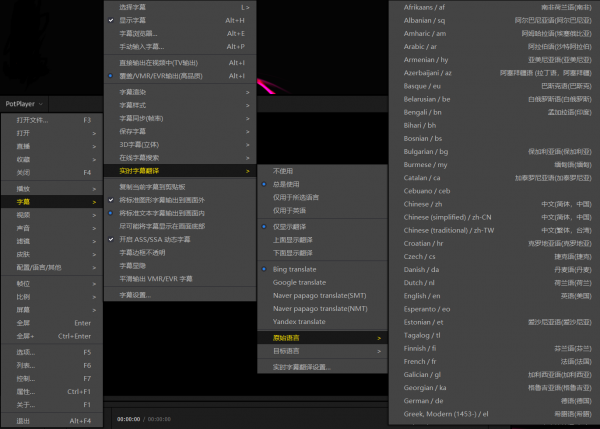
Task: Choose English / en language
Action: (x=494, y=296)
